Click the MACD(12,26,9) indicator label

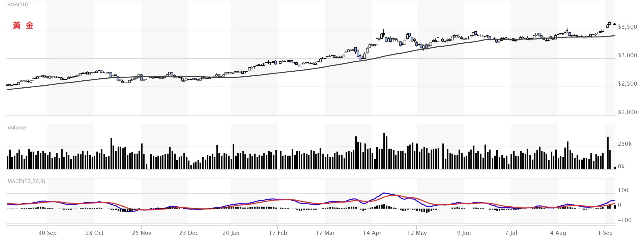26,181
